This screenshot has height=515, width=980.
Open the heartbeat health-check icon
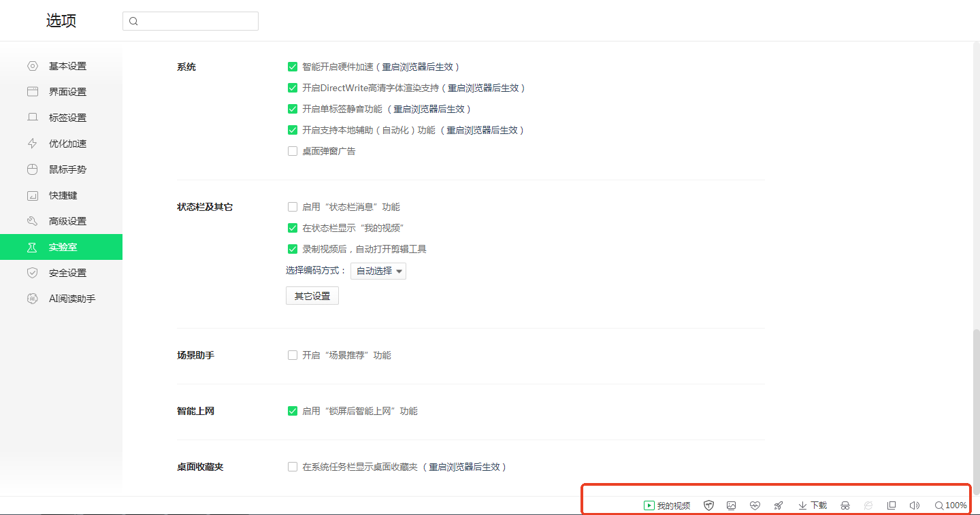[x=755, y=505]
